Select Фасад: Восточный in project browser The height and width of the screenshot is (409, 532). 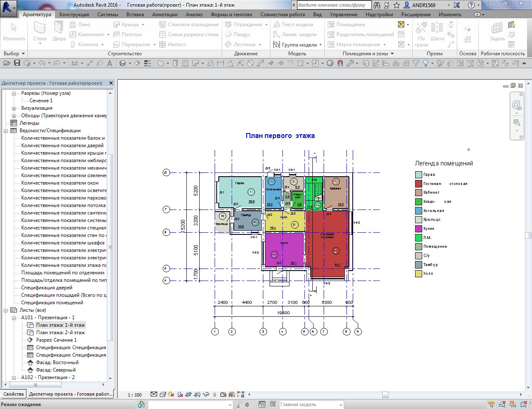[x=57, y=362]
